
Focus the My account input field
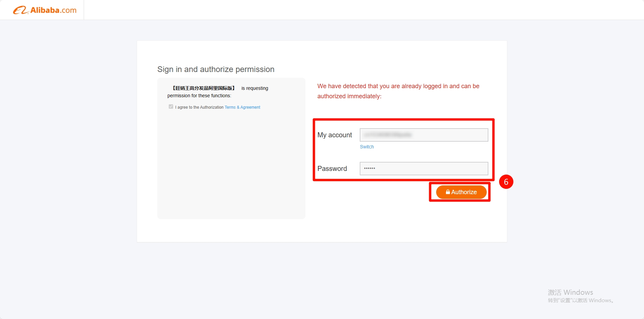[x=423, y=135]
